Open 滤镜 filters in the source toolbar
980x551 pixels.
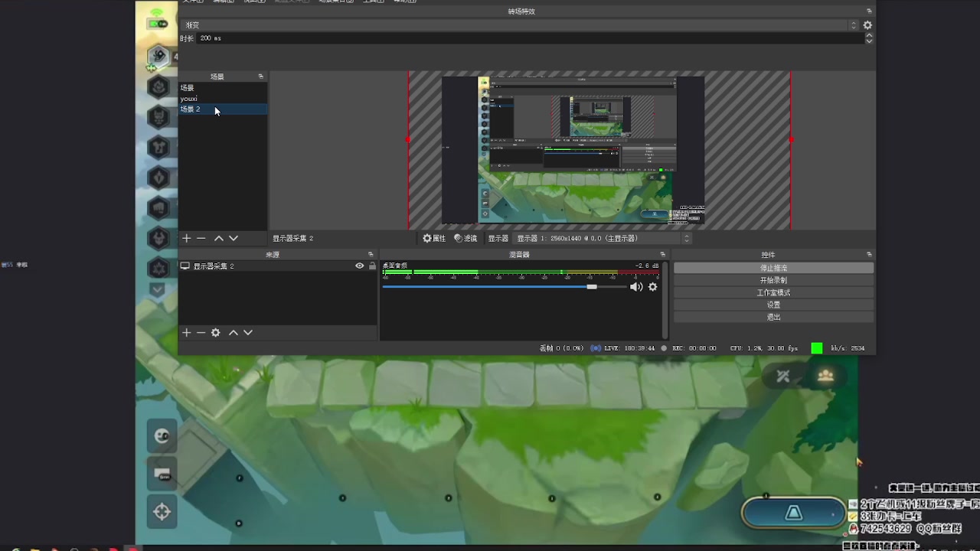point(465,239)
